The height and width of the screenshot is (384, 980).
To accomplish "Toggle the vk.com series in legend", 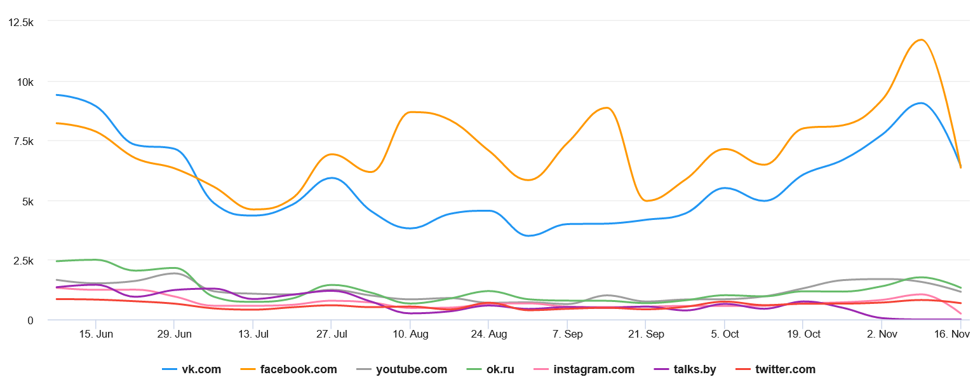I will (201, 369).
